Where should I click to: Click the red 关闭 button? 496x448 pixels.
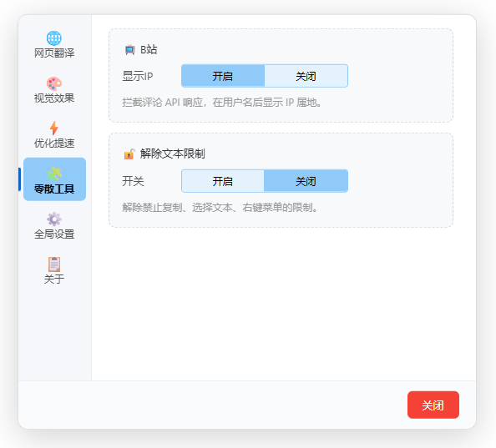433,405
